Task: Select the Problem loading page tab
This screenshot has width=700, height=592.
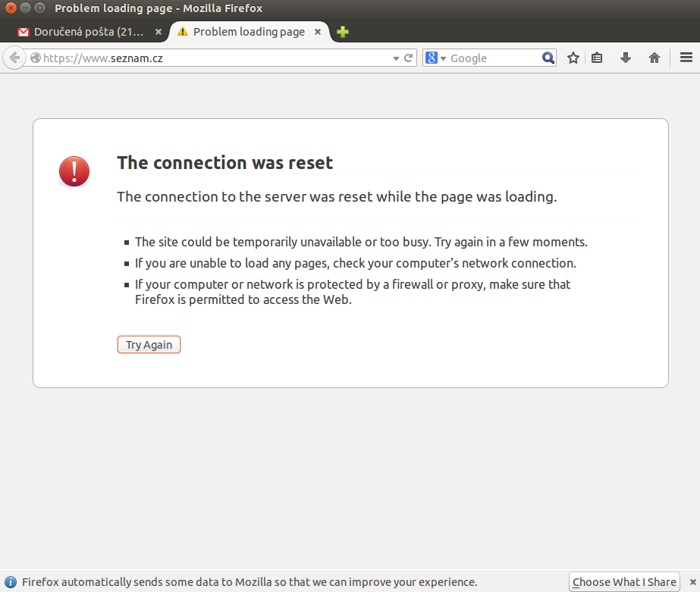Action: (249, 32)
